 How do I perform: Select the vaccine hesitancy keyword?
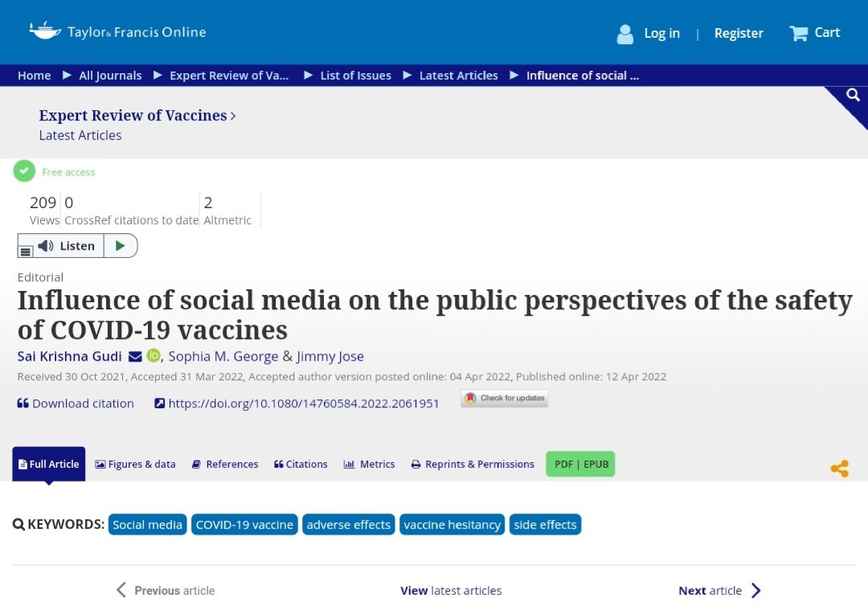coord(452,524)
